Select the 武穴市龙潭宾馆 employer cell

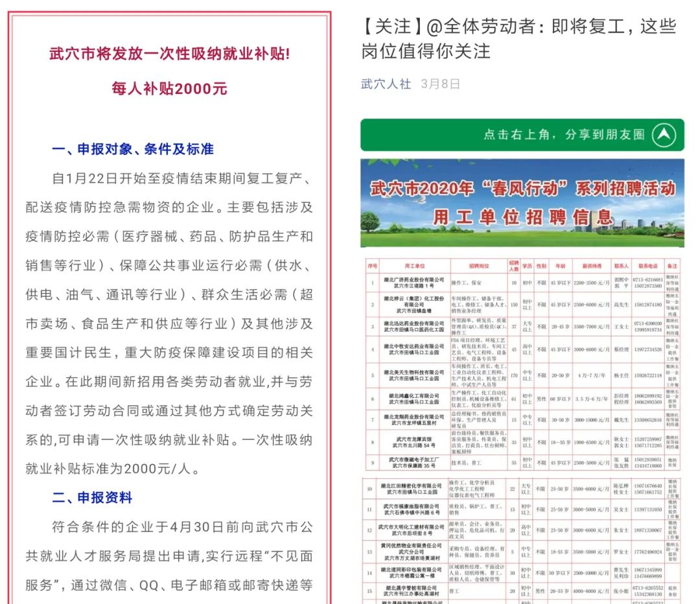[x=414, y=442]
